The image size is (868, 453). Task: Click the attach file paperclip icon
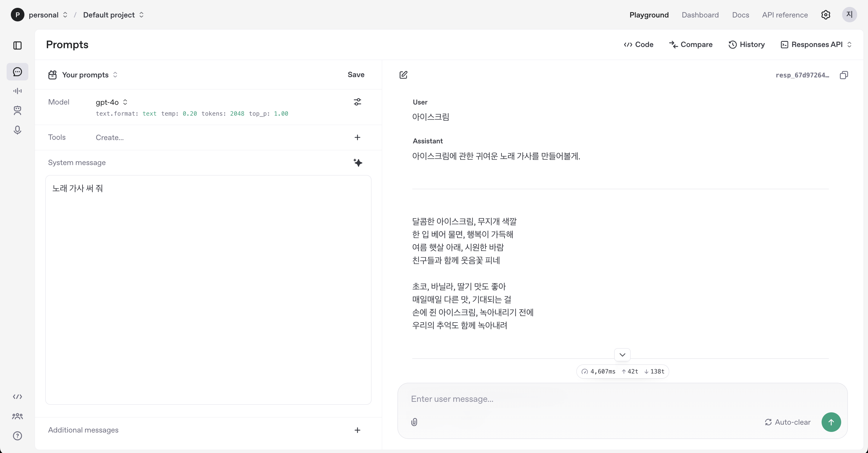(414, 422)
